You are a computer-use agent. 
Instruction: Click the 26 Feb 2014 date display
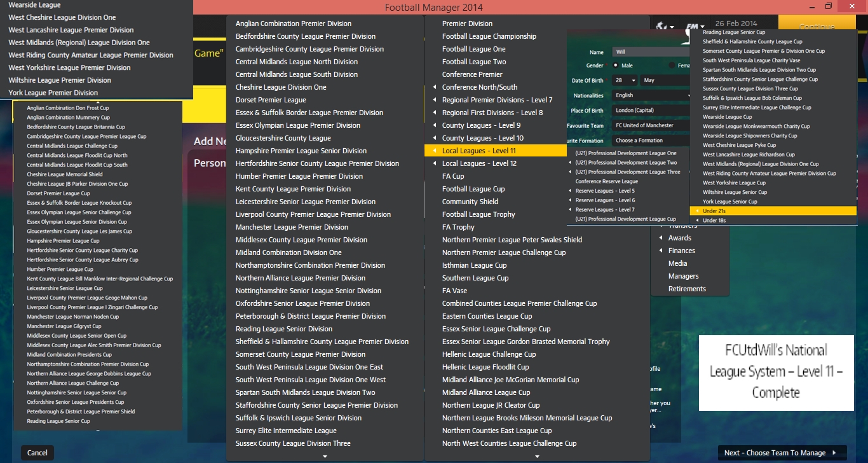[736, 24]
